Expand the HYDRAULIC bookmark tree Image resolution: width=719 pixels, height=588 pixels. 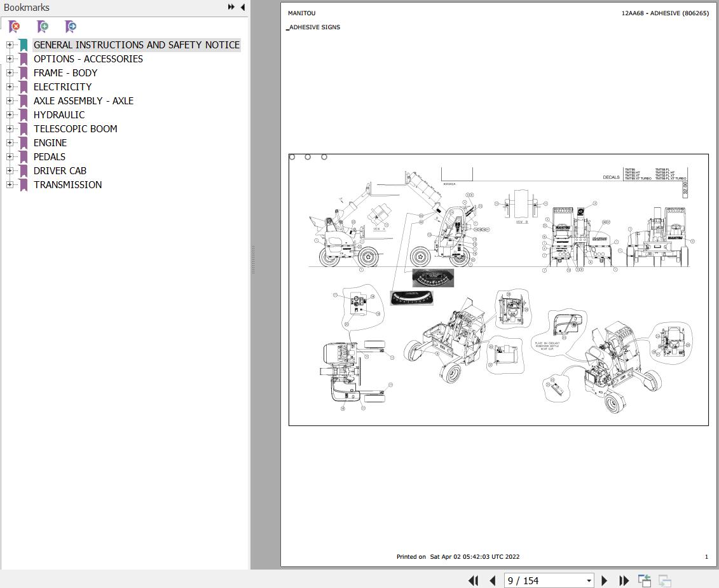pyautogui.click(x=9, y=114)
